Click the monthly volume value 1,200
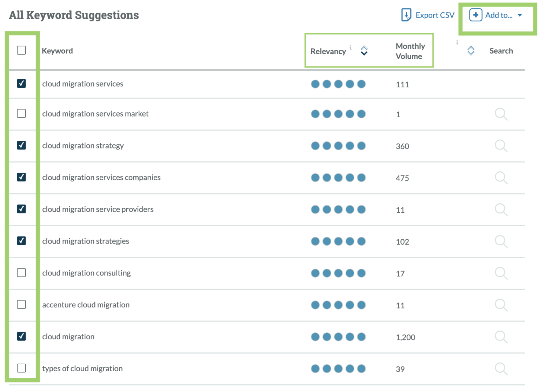 click(x=406, y=337)
